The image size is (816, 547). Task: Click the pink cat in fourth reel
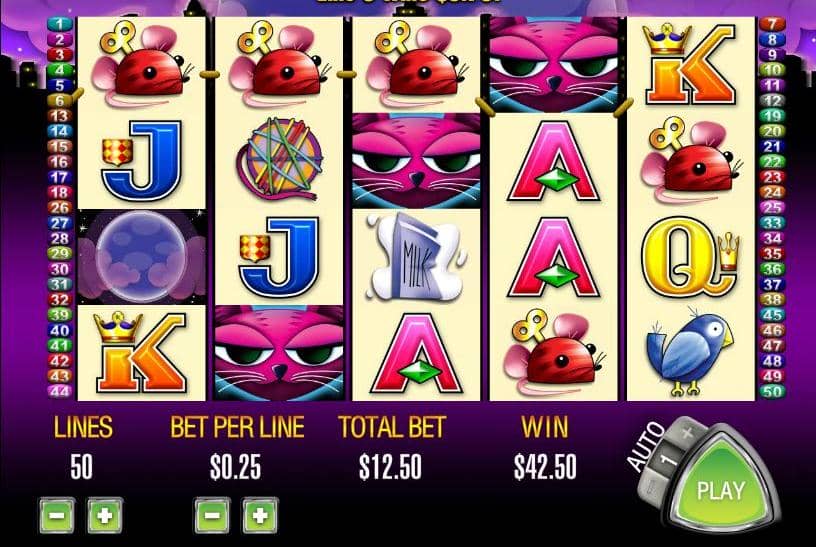tap(554, 64)
